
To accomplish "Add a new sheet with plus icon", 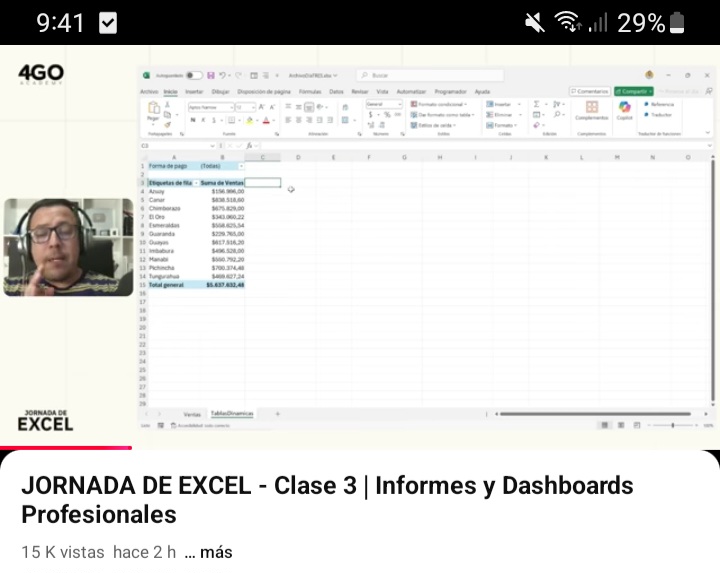I will point(277,413).
